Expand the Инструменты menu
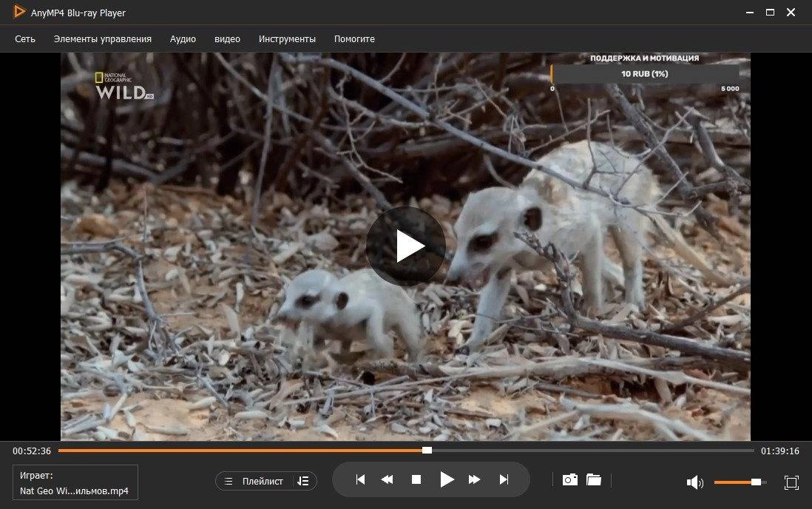The width and height of the screenshot is (812, 509). pyautogui.click(x=287, y=39)
